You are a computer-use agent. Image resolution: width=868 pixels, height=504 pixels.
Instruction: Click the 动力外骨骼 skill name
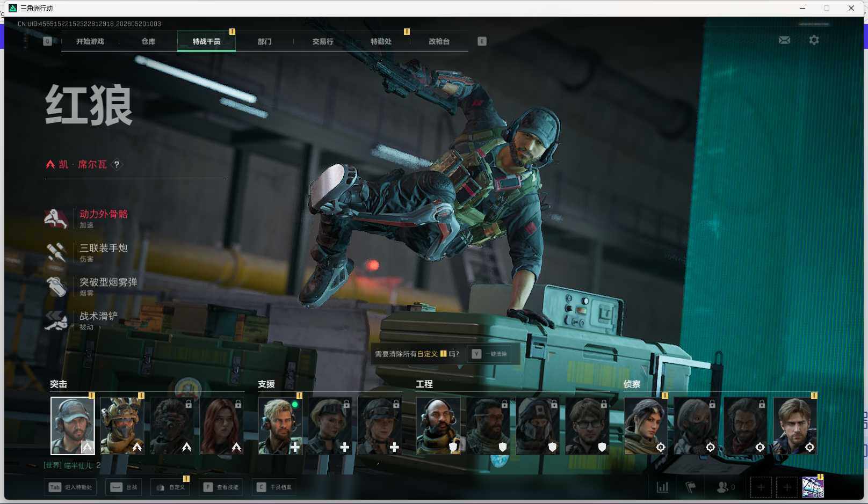point(104,214)
